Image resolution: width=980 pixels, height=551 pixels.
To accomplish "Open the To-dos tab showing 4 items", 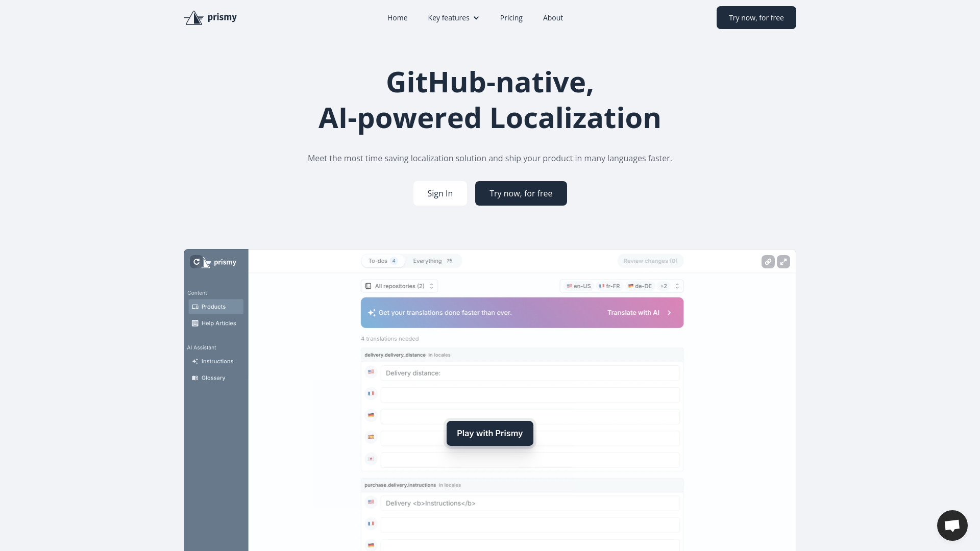I will click(x=382, y=261).
